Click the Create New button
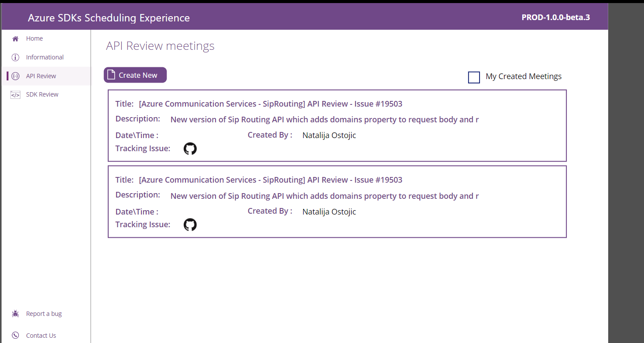Image resolution: width=644 pixels, height=343 pixels. point(135,75)
